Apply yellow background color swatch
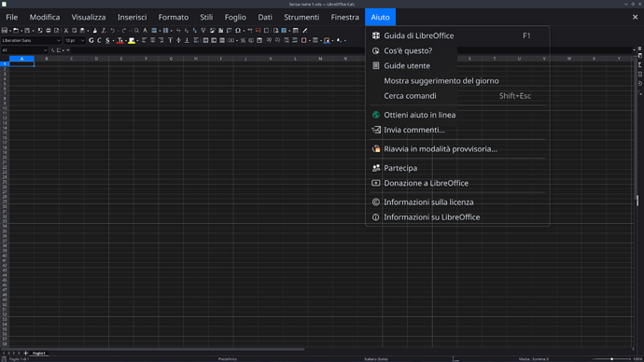The width and height of the screenshot is (644, 362). click(x=132, y=40)
